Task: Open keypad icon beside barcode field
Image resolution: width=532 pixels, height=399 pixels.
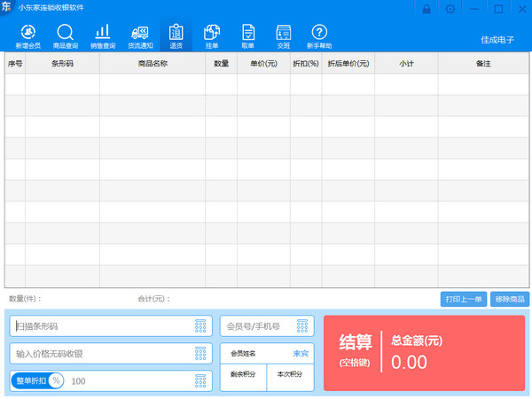Action: pos(200,326)
